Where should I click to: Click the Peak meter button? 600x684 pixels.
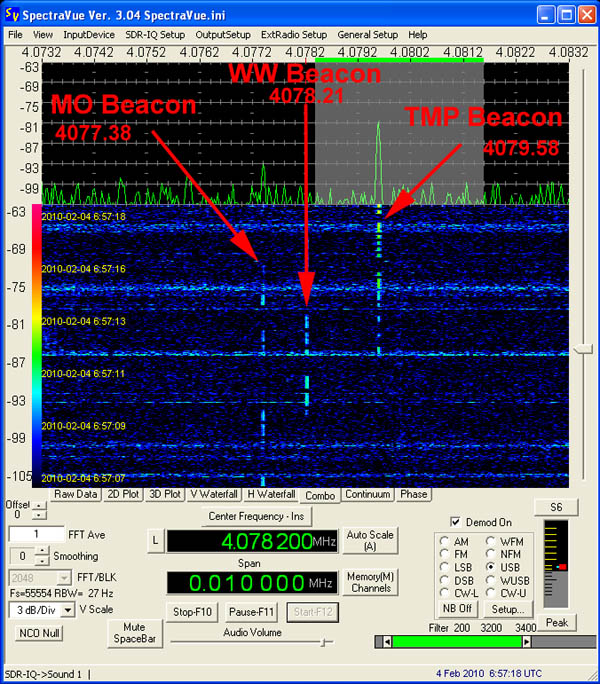[x=557, y=622]
